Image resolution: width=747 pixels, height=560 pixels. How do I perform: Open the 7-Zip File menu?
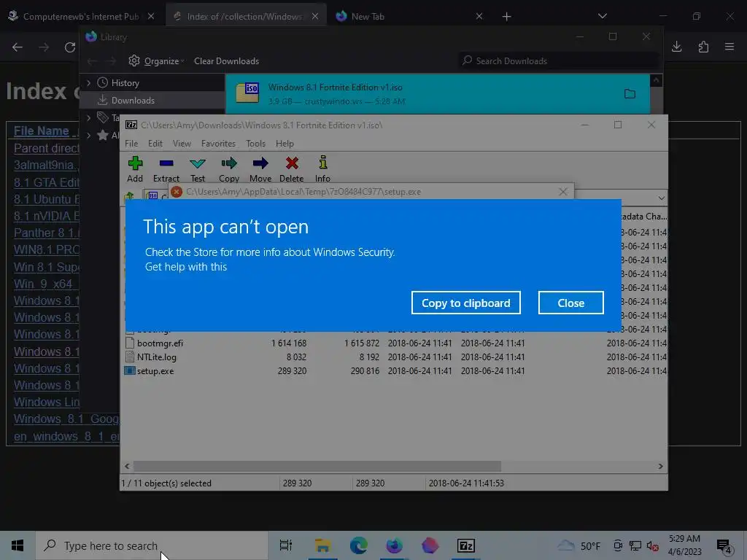click(131, 144)
